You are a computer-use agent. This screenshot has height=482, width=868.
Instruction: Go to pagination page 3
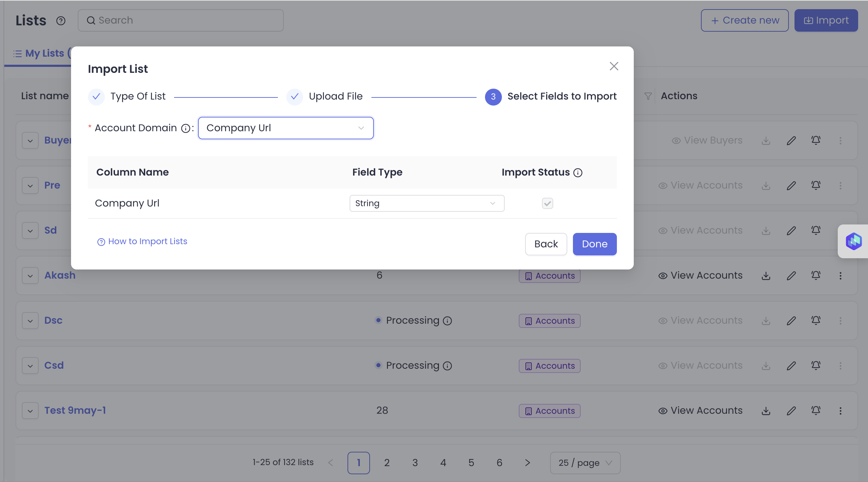coord(415,463)
